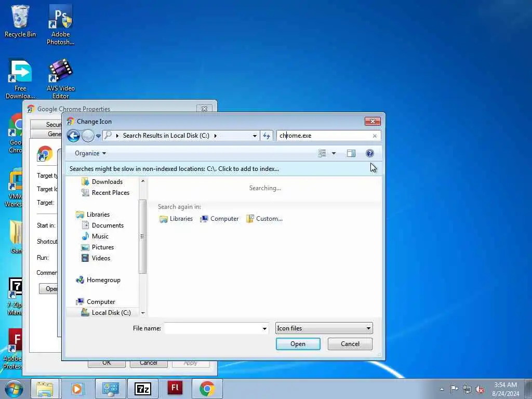The height and width of the screenshot is (399, 532).
Task: Click the refresh arrows button next to address bar
Action: 267,136
